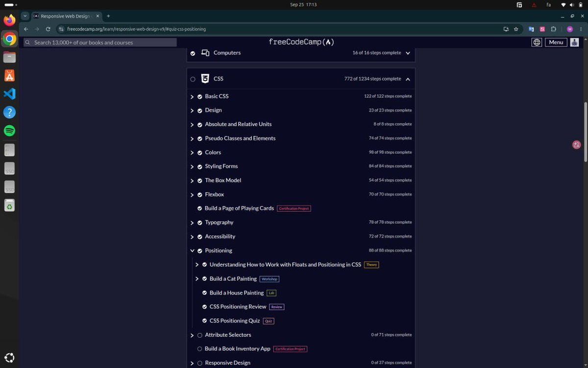Launch Ubuntu App Center from the dock
This screenshot has width=588, height=368.
pyautogui.click(x=9, y=76)
